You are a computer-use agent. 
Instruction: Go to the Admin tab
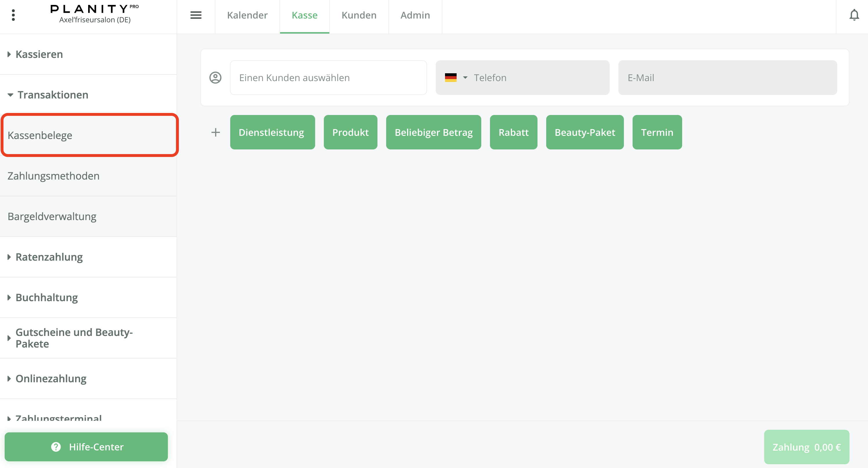(x=415, y=15)
